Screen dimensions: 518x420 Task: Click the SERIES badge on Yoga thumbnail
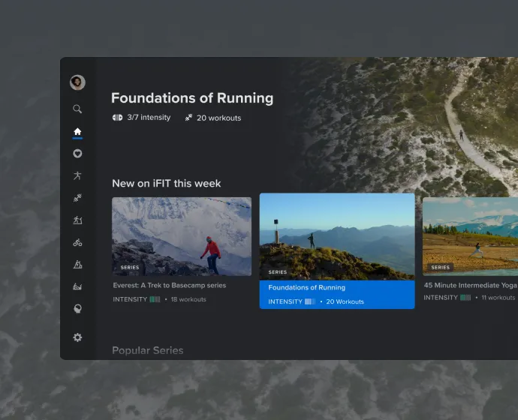(441, 267)
